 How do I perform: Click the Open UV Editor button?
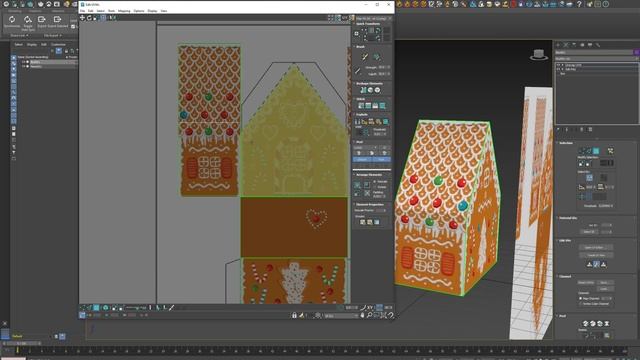[x=596, y=247]
